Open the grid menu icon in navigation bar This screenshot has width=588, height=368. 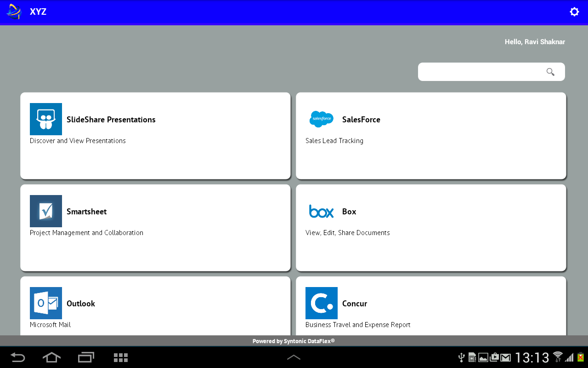coord(121,357)
